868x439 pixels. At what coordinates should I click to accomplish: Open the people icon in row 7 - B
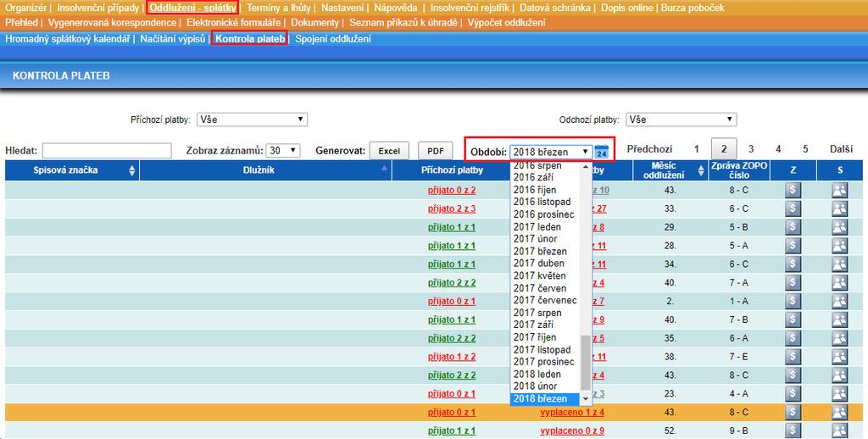coord(840,320)
